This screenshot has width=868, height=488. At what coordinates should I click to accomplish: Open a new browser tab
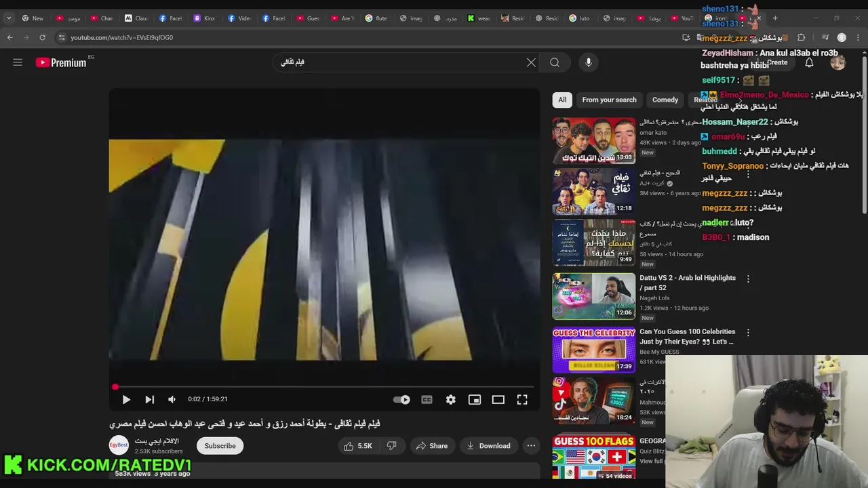coord(775,18)
